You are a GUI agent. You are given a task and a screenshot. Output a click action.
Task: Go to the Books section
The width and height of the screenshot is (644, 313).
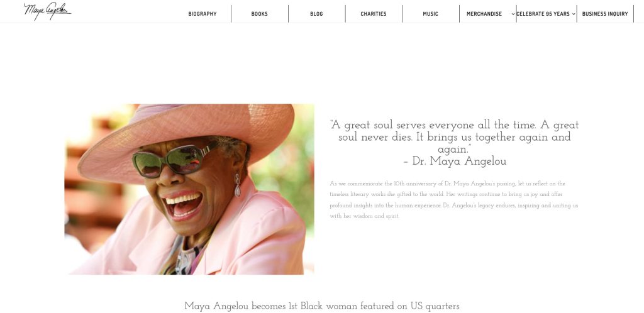coord(260,14)
